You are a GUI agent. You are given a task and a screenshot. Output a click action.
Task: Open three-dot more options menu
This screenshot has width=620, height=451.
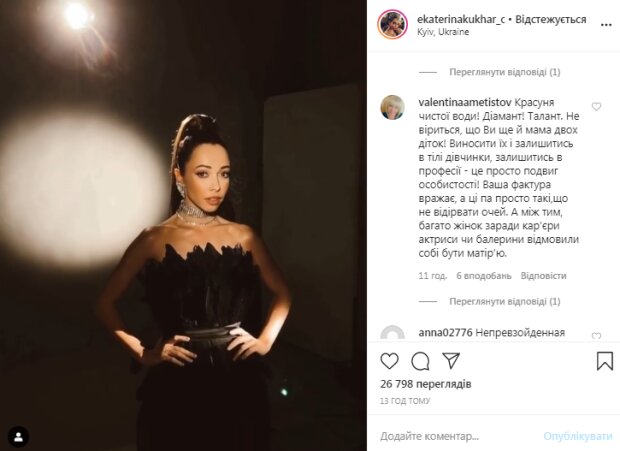click(x=606, y=25)
